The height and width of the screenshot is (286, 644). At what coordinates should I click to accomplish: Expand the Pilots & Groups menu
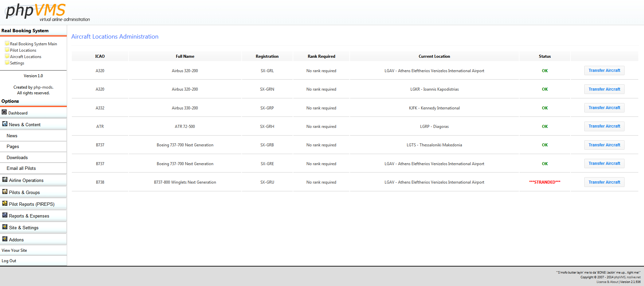[33, 192]
